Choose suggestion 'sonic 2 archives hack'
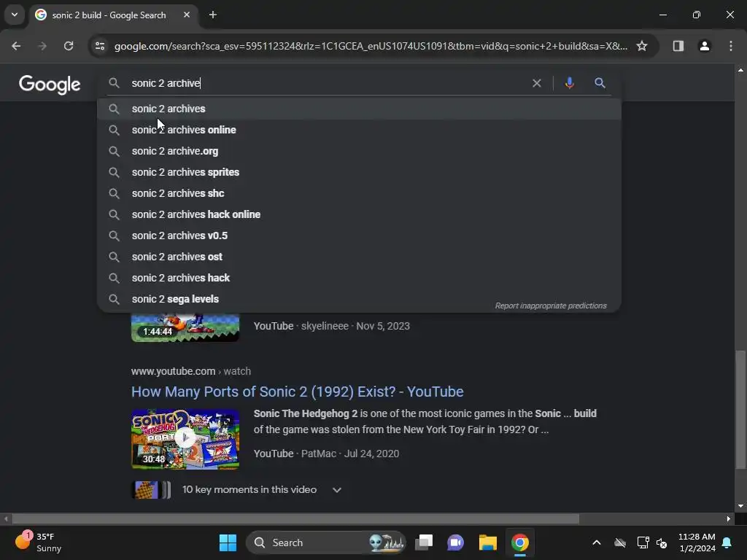 tap(359, 278)
